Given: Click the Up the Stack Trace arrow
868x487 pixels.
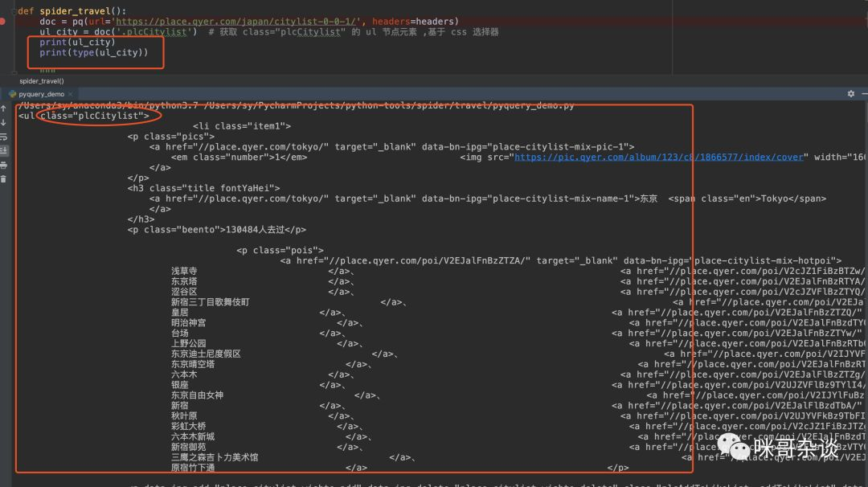Looking at the screenshot, I should click(3, 109).
